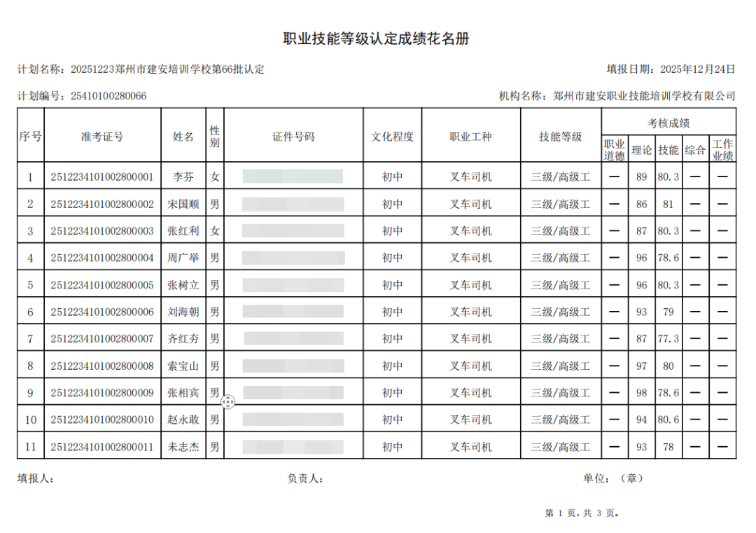Click the 准考证号 column header
This screenshot has height=533, width=756.
click(x=102, y=136)
